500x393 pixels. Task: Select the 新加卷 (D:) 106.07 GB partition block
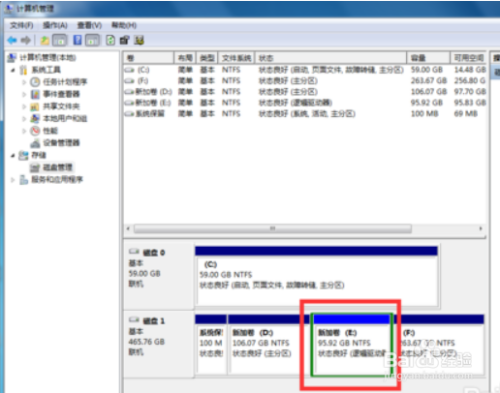(x=269, y=344)
